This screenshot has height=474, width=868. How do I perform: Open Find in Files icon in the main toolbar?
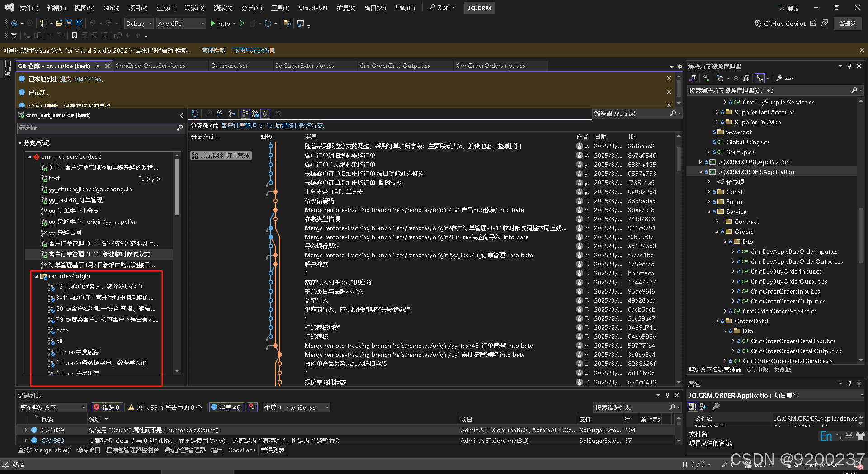point(287,24)
